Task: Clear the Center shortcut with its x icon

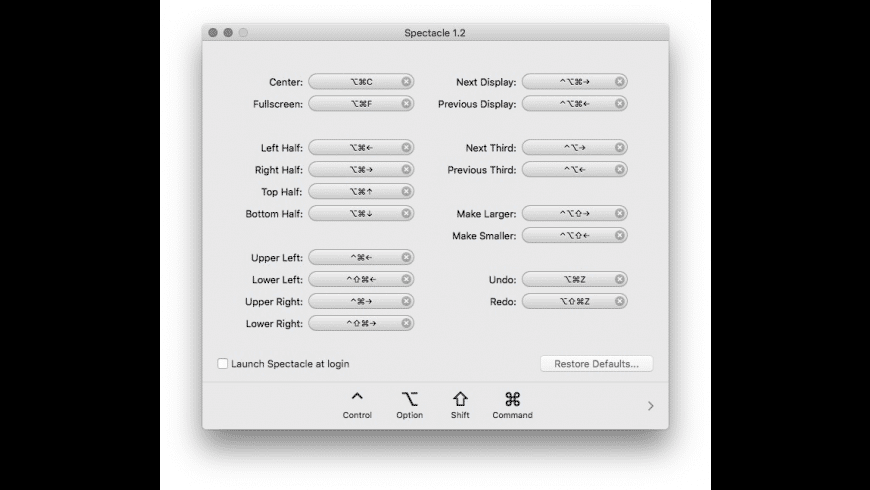Action: tap(406, 82)
